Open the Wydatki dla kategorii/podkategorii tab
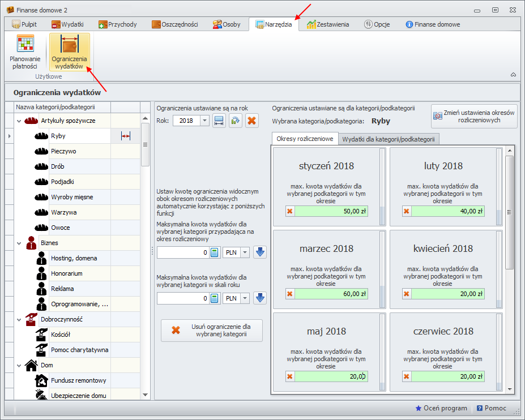Screen dimensions: 525x420 coord(388,139)
